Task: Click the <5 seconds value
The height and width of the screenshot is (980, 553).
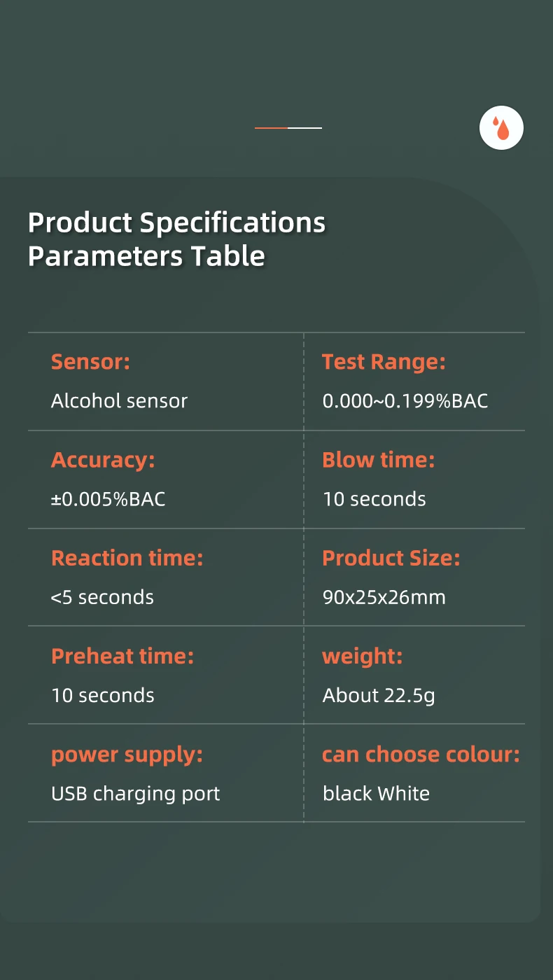Action: coord(102,597)
